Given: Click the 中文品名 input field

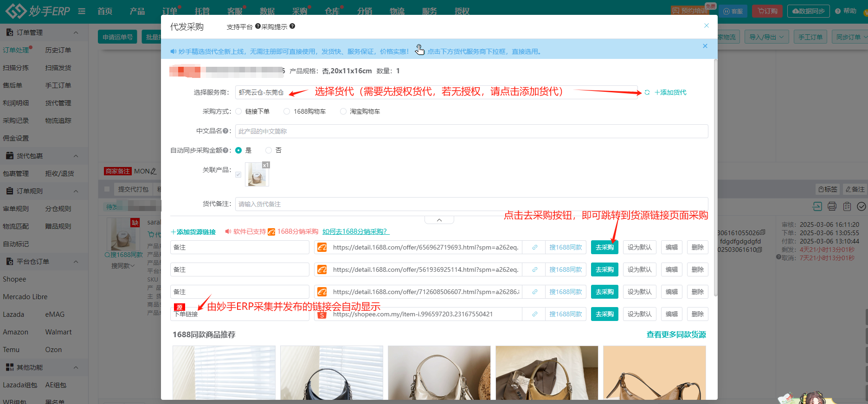Looking at the screenshot, I should coord(471,131).
